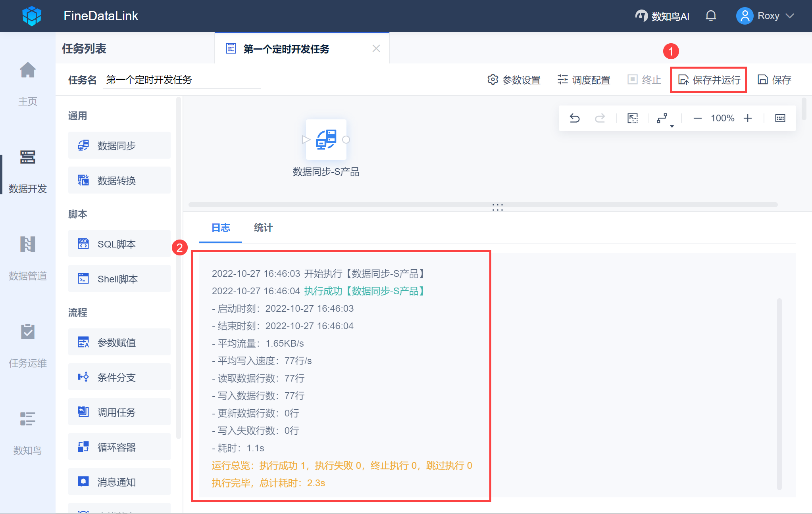Click the panel resize handle dots
Image resolution: width=812 pixels, height=514 pixels.
pos(497,207)
